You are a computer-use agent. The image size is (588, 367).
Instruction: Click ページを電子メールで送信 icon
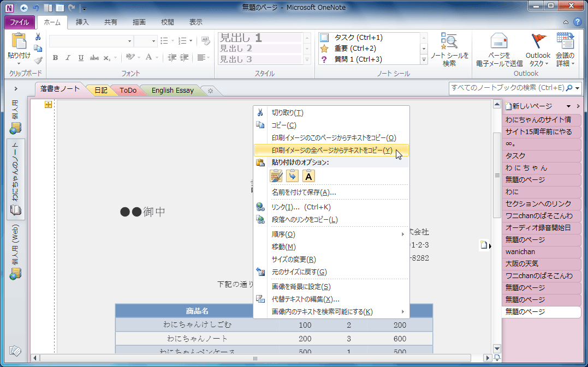[499, 41]
